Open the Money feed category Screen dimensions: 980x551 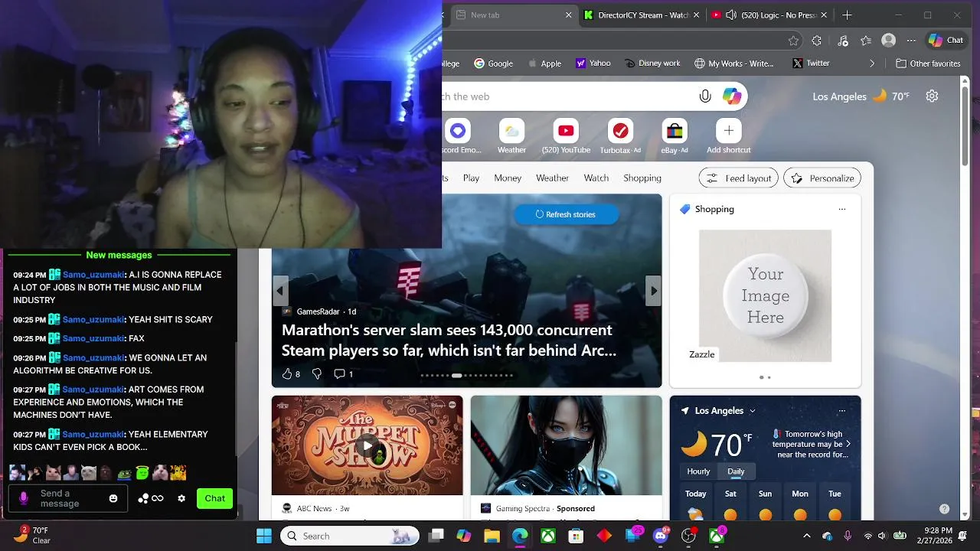point(508,178)
